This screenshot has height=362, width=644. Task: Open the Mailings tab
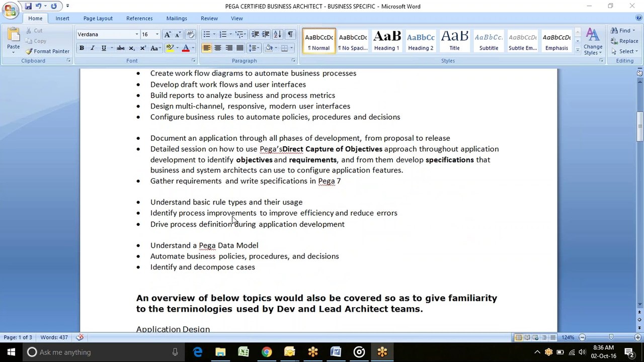(x=177, y=19)
